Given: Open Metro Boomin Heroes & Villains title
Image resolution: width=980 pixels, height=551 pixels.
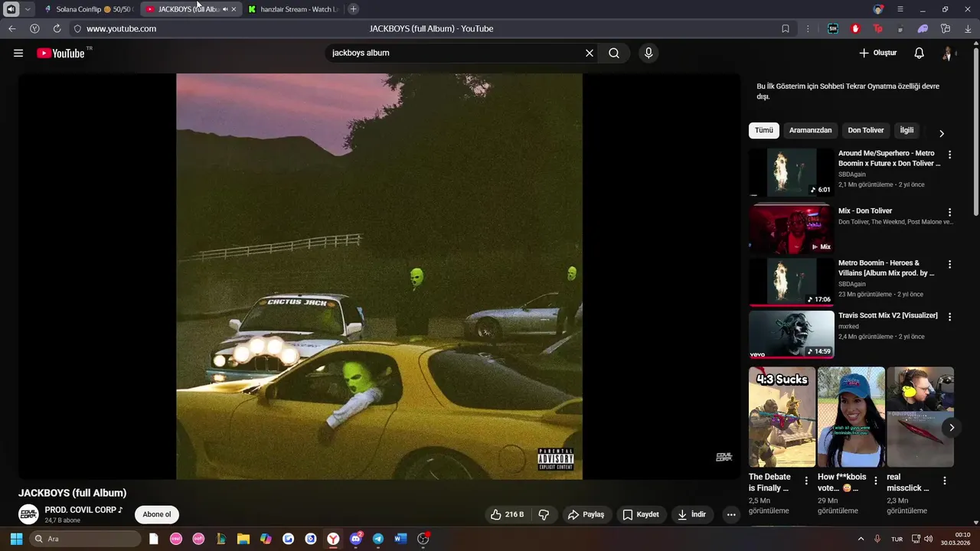Looking at the screenshot, I should tap(887, 268).
